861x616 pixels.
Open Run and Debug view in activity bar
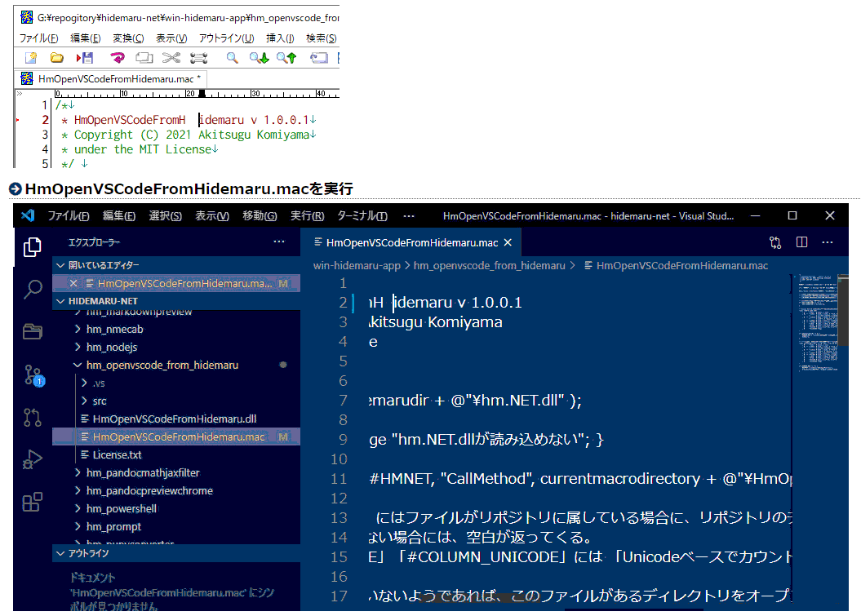(33, 459)
